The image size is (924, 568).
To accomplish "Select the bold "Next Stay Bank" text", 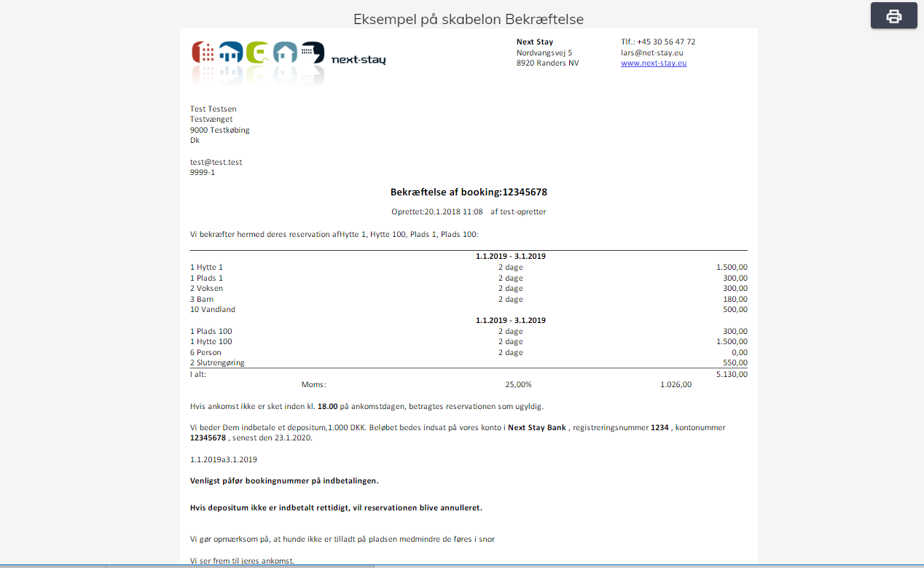I will coord(536,428).
